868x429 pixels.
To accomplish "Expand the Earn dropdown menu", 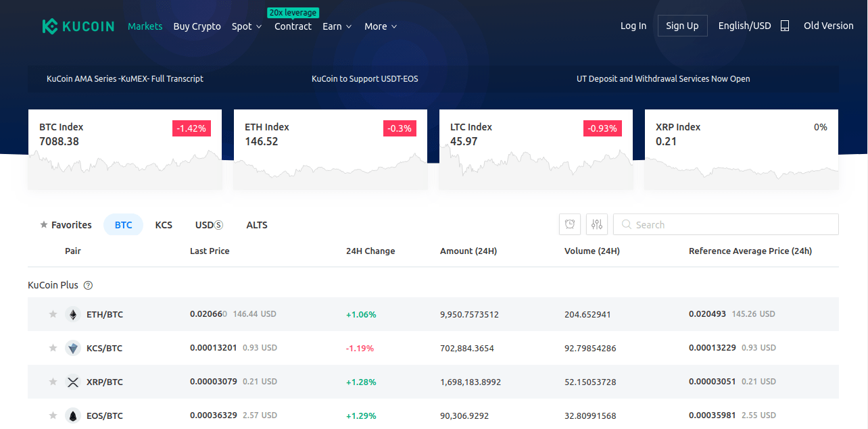I will 337,26.
